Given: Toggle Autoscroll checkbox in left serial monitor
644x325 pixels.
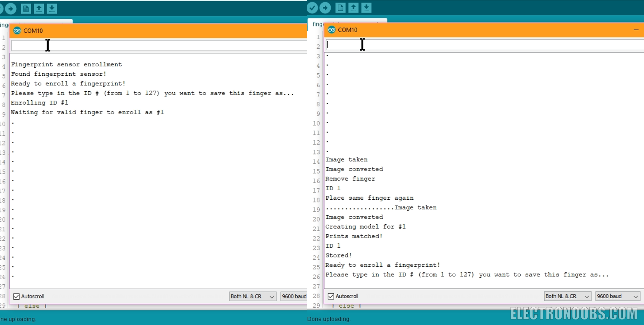Looking at the screenshot, I should 16,296.
